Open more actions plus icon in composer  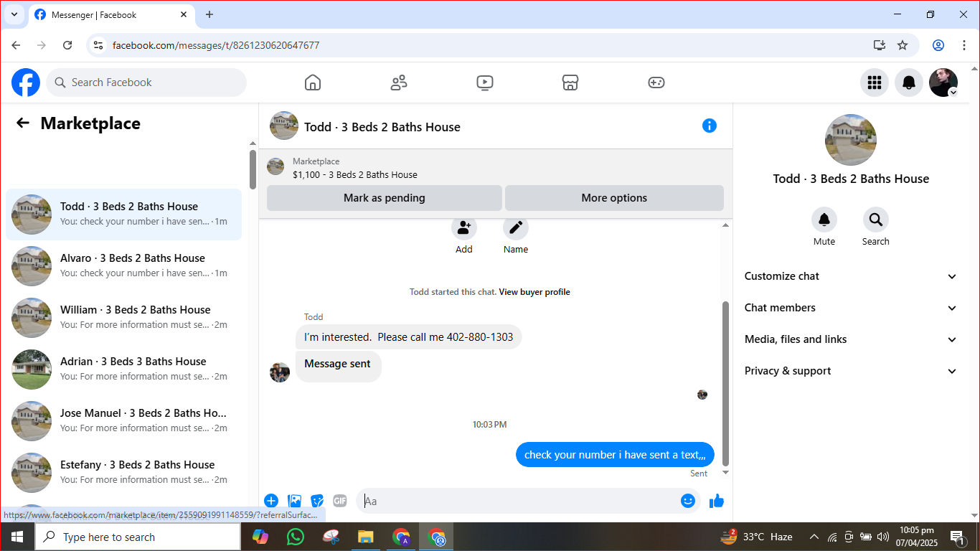pyautogui.click(x=271, y=501)
